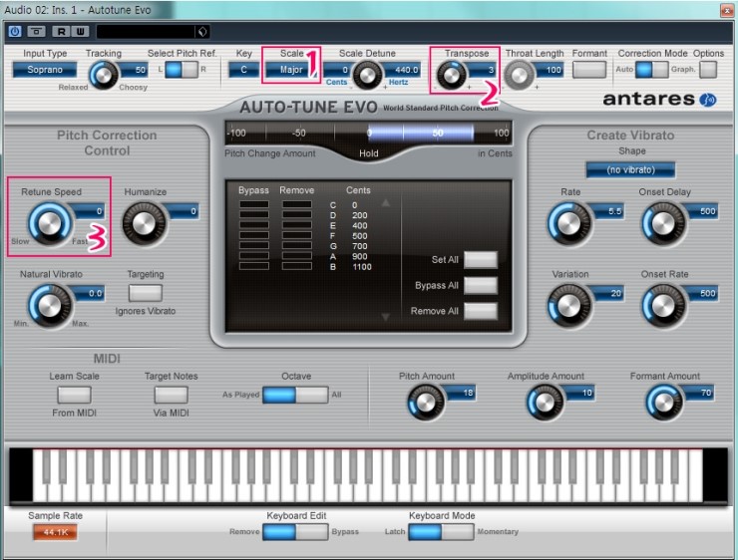The width and height of the screenshot is (738, 560).
Task: Click the scale list up arrow
Action: coord(386,203)
